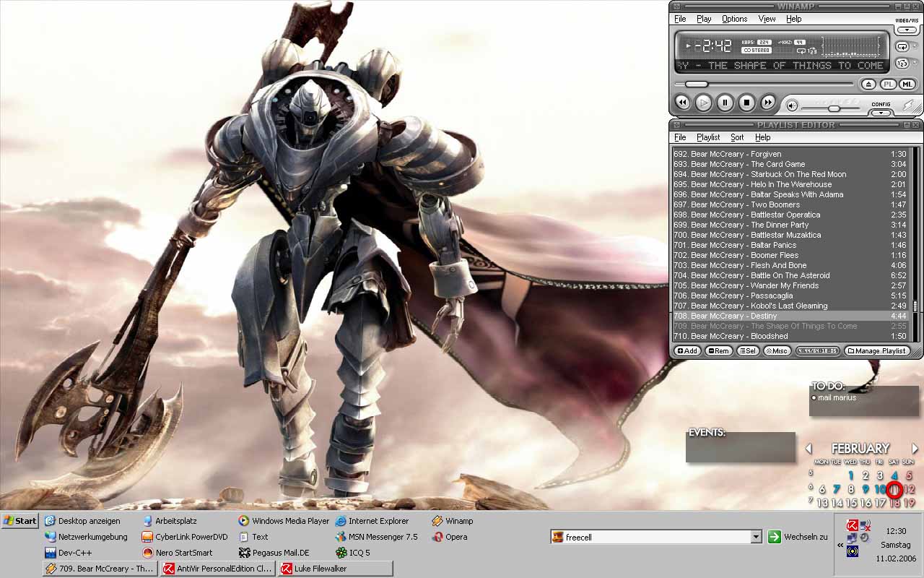Image resolution: width=924 pixels, height=578 pixels.
Task: Click day 11 in February calendar
Action: pos(894,489)
